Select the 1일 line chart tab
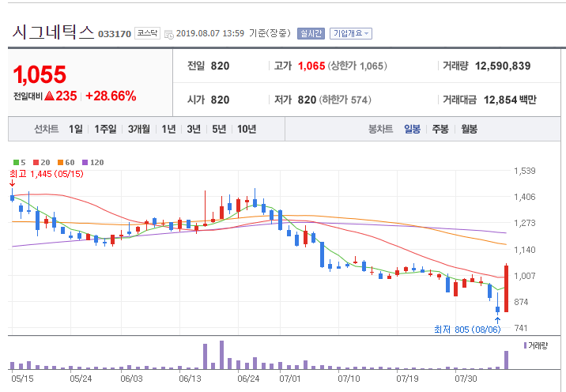 (76, 129)
